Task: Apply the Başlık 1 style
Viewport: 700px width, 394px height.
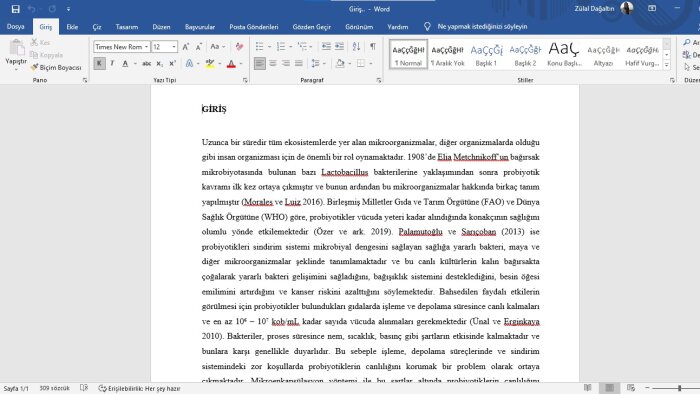Action: [x=486, y=54]
